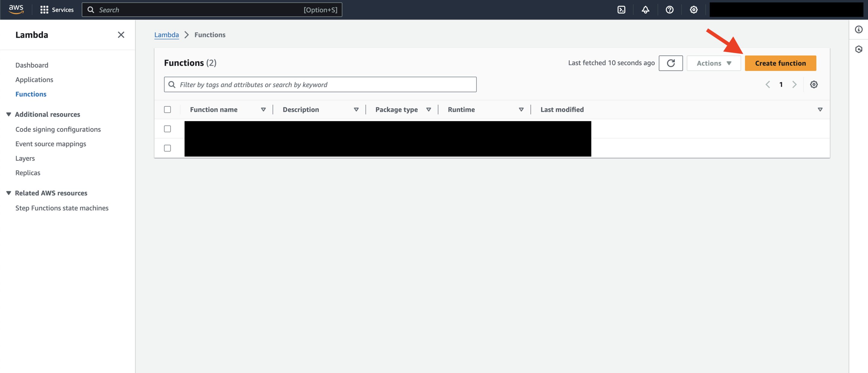Viewport: 868px width, 373px height.
Task: Toggle the select all functions checkbox
Action: (167, 109)
